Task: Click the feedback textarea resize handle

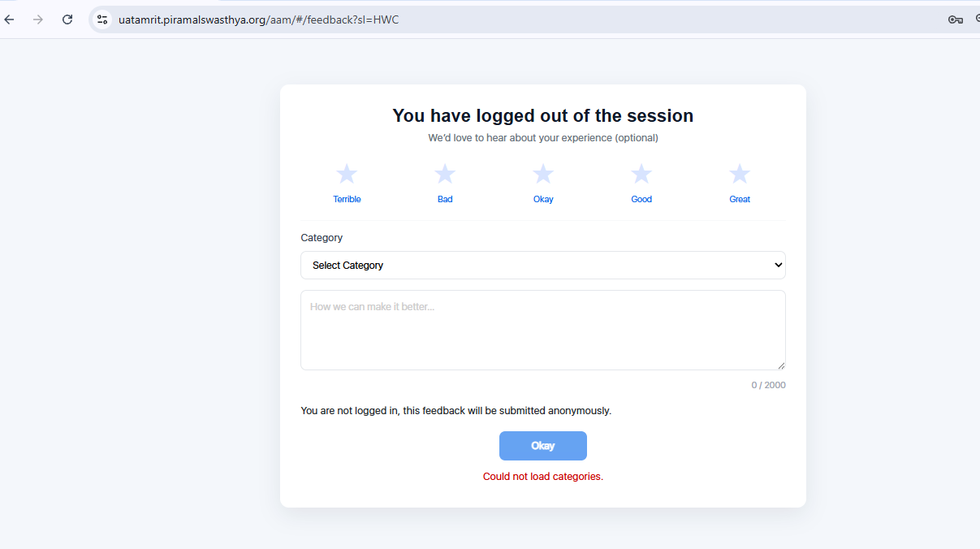Action: pos(781,365)
